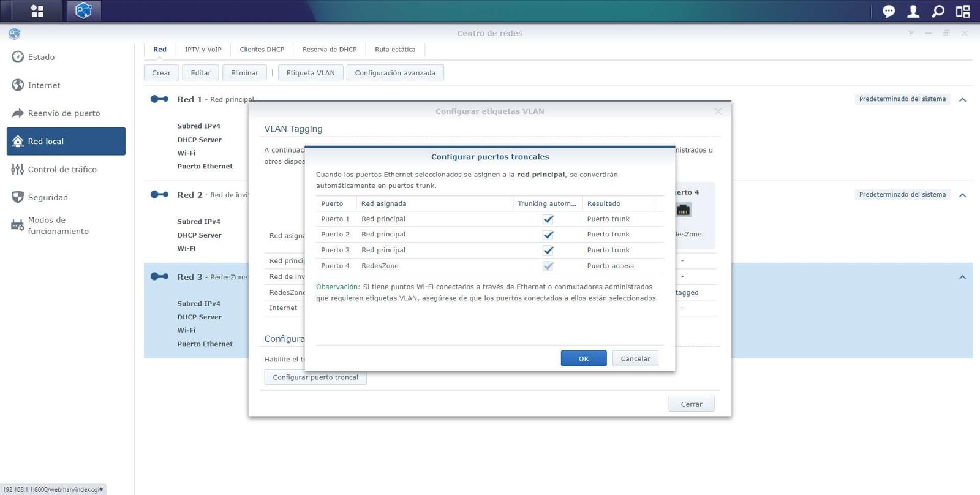This screenshot has height=495, width=980.
Task: Collapse the Red 1 network section
Action: click(962, 100)
